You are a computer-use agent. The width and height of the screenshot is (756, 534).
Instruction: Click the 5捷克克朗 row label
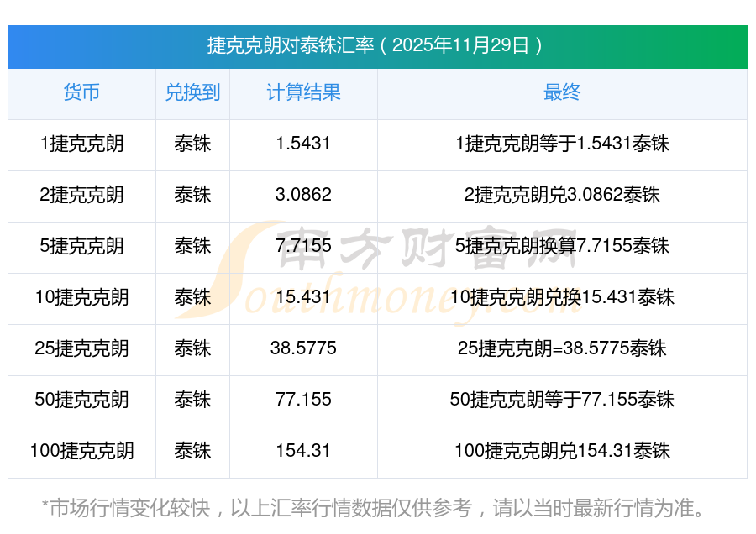point(81,246)
